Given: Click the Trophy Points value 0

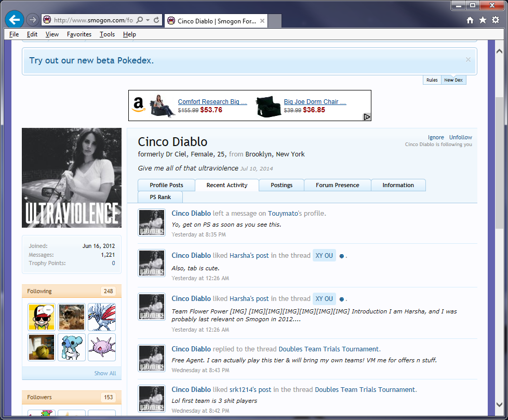Looking at the screenshot, I should (113, 264).
